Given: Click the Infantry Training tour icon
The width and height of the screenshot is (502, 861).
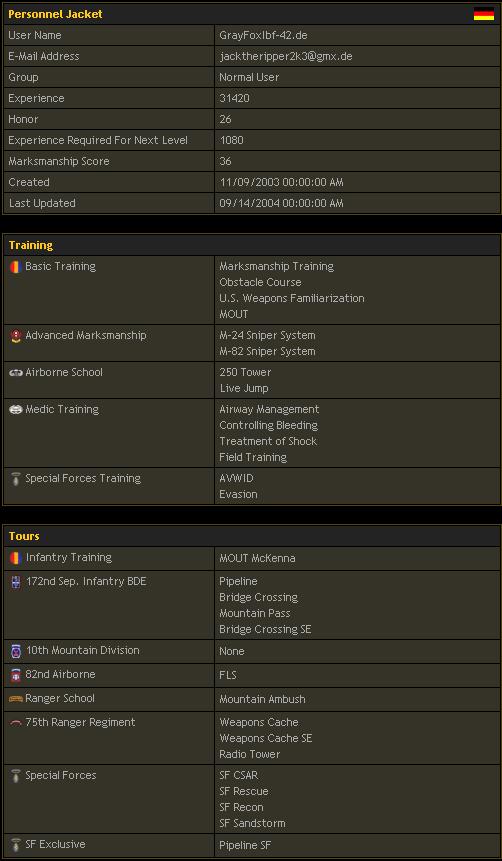Looking at the screenshot, I should pos(15,558).
